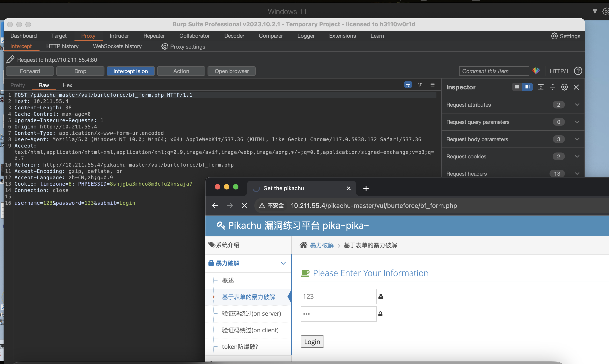The height and width of the screenshot is (364, 609).
Task: Stop loading the browser page
Action: tap(244, 206)
